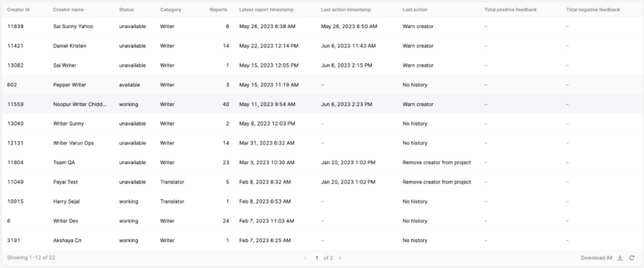Open creator Pepper Writer row
This screenshot has height=268, width=644.
[x=322, y=85]
